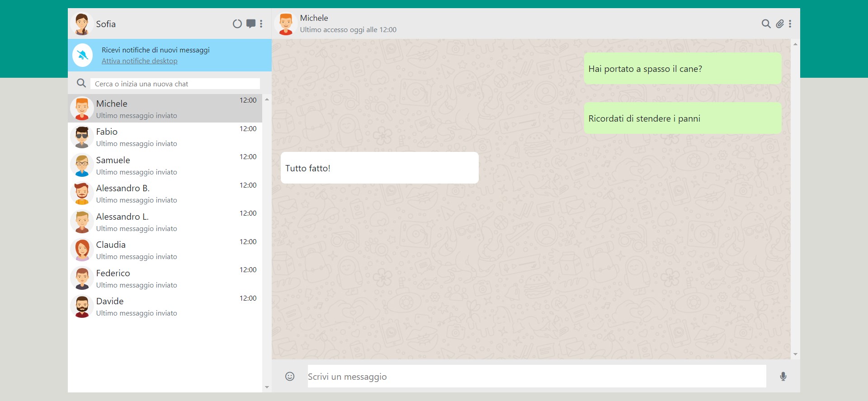Click the muted bell notification icon
868x401 pixels.
(x=82, y=55)
